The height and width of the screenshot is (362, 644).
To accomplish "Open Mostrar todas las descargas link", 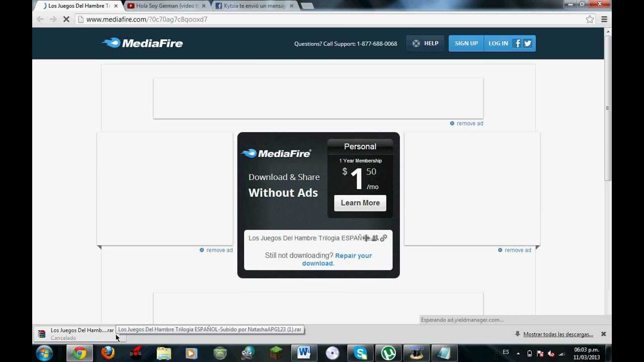I will click(x=558, y=334).
